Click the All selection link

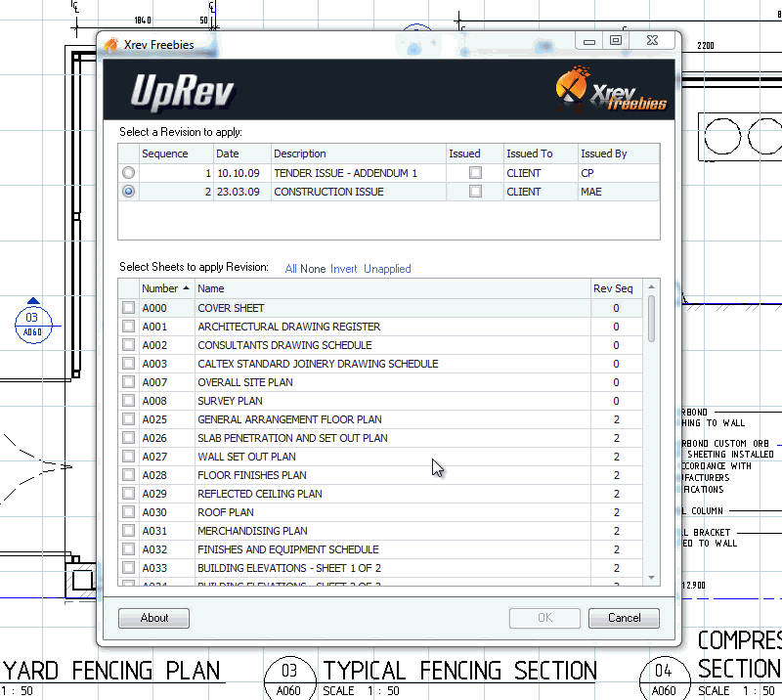[x=291, y=269]
